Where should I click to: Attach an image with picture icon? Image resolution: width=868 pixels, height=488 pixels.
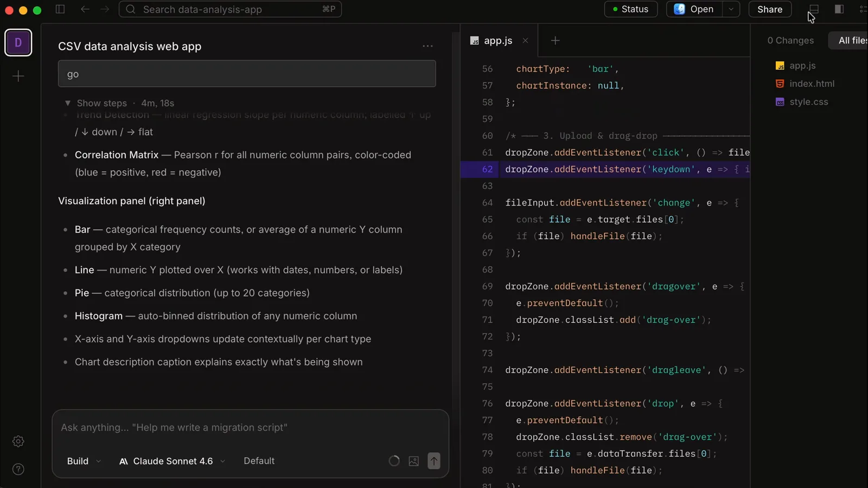click(414, 461)
